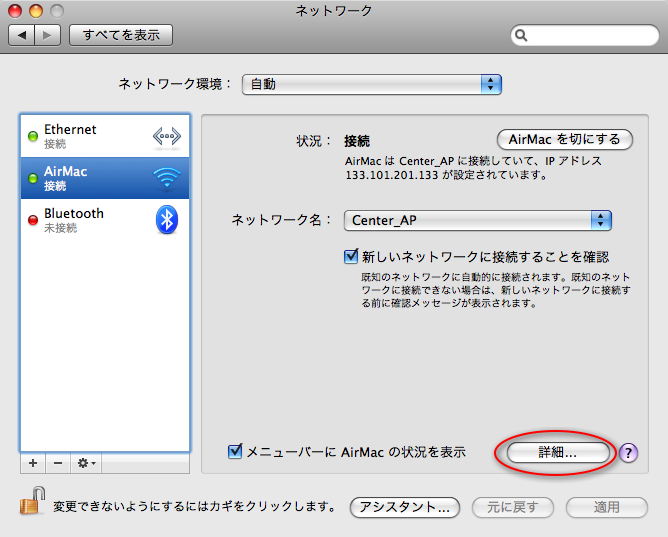Click the アシスタント... button
This screenshot has width=668, height=537.
pos(405,507)
